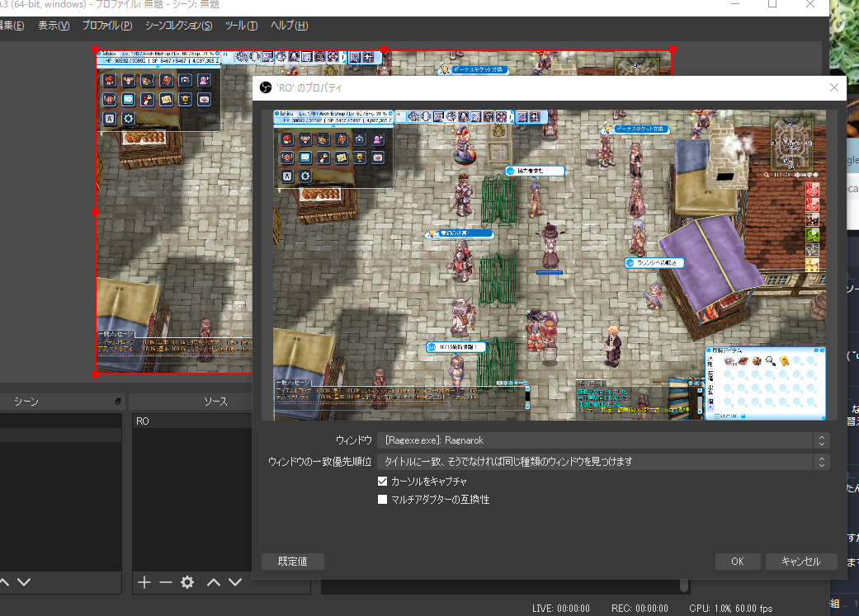Click the top-left red transform handle
Viewport: 859px width, 616px height.
pos(96,49)
